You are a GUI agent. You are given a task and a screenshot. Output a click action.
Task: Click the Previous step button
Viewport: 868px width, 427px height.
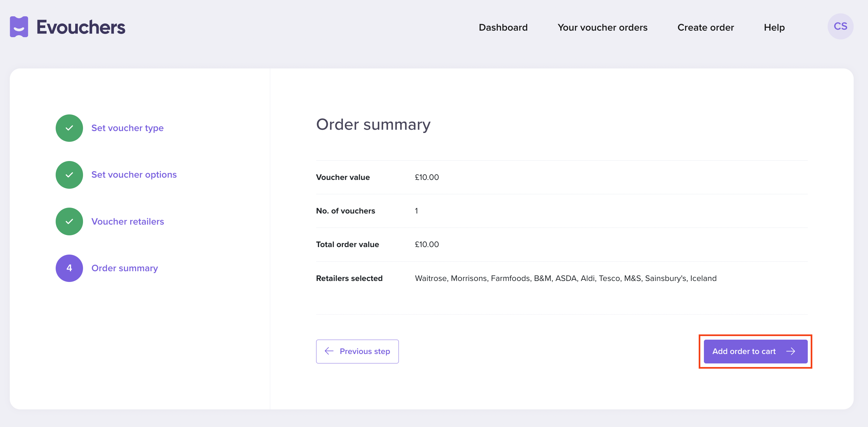[357, 351]
